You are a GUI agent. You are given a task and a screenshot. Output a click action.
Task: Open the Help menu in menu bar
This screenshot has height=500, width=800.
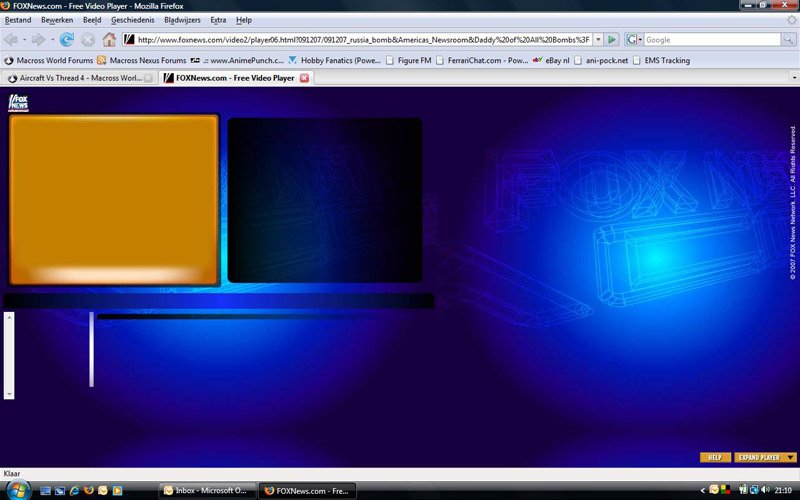coord(244,20)
